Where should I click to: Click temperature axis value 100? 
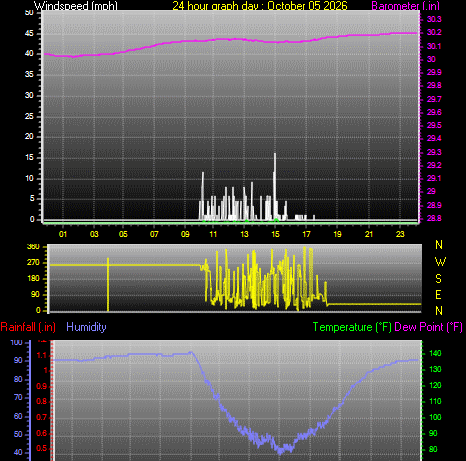(x=435, y=417)
